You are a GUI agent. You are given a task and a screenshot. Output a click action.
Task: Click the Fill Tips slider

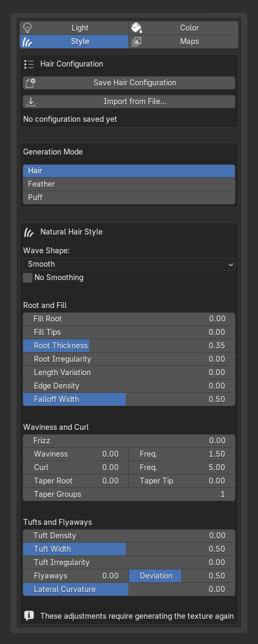pyautogui.click(x=129, y=332)
